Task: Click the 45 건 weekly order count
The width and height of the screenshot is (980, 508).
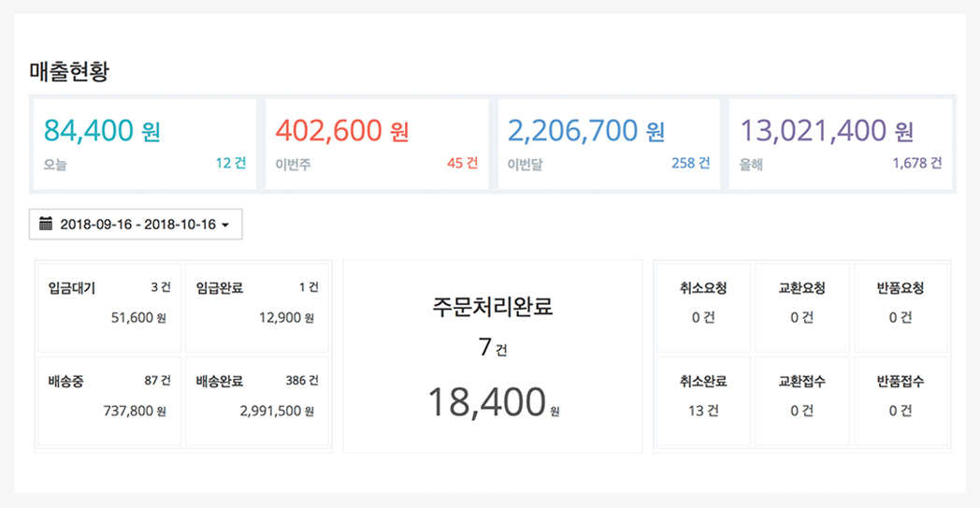Action: (x=463, y=164)
